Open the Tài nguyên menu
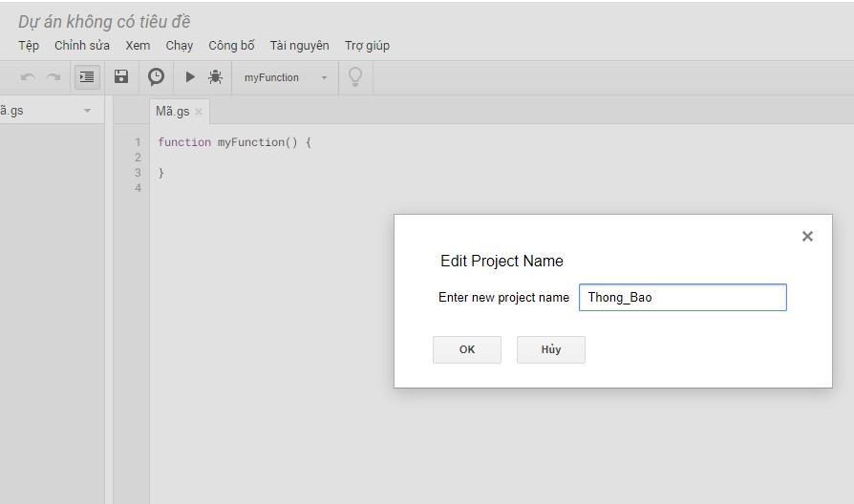 tap(300, 46)
